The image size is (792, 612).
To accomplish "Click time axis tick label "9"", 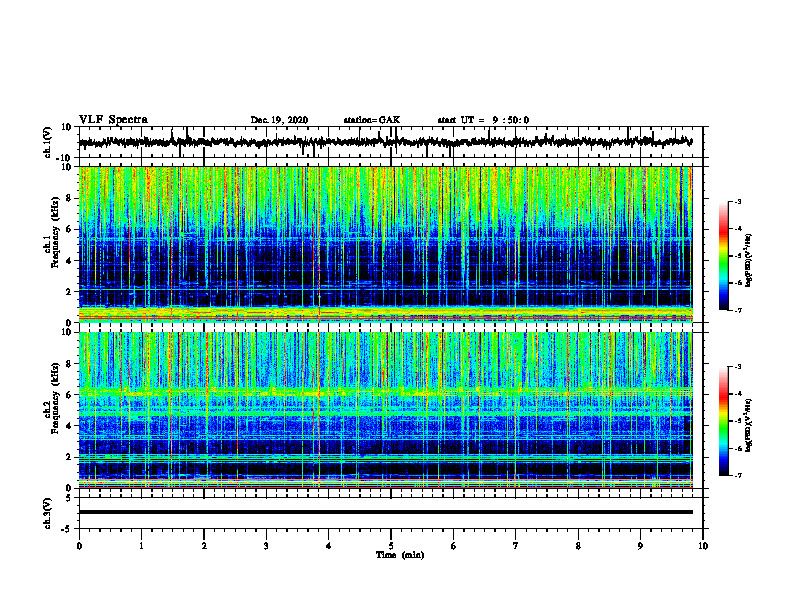I will click(x=640, y=546).
